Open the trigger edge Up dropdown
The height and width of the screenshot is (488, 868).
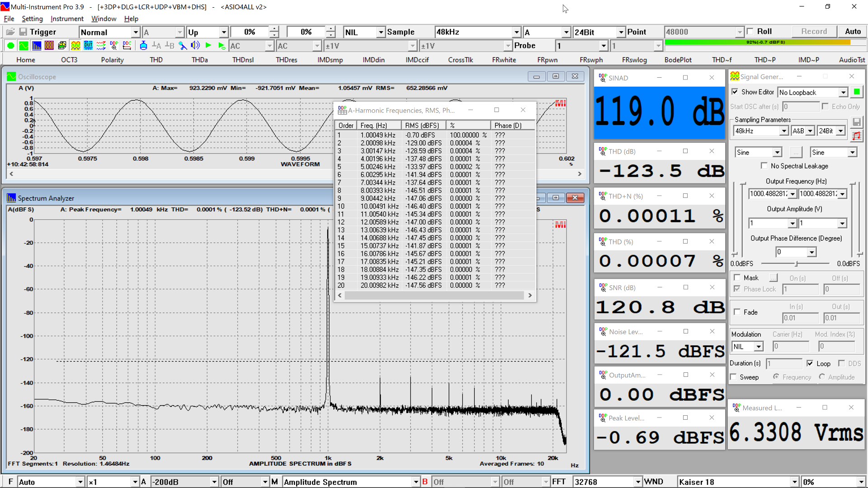[x=224, y=32]
